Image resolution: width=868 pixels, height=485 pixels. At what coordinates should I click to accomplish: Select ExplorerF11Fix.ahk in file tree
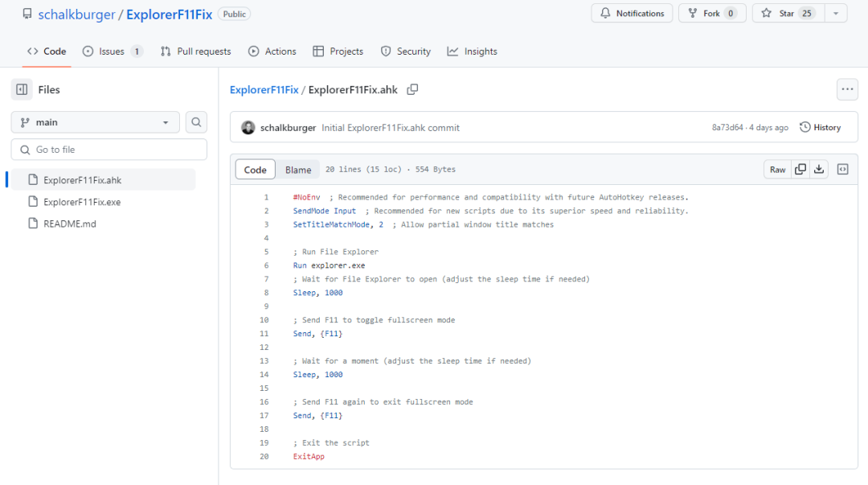tap(103, 180)
